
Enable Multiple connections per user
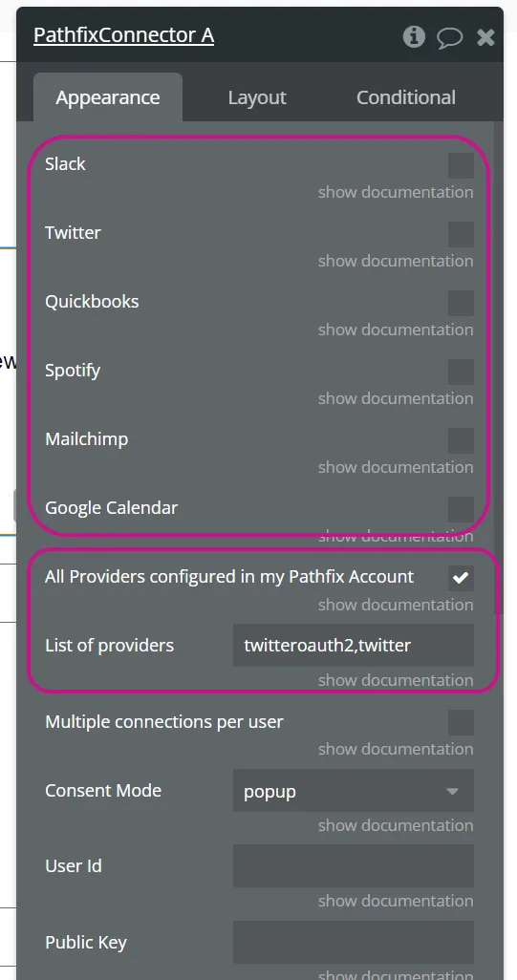(x=461, y=722)
